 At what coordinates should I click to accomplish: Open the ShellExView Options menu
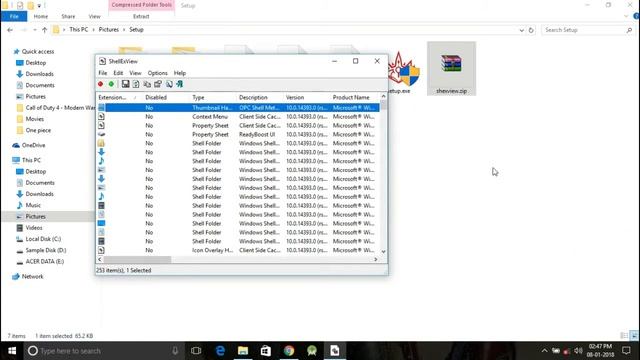click(158, 73)
